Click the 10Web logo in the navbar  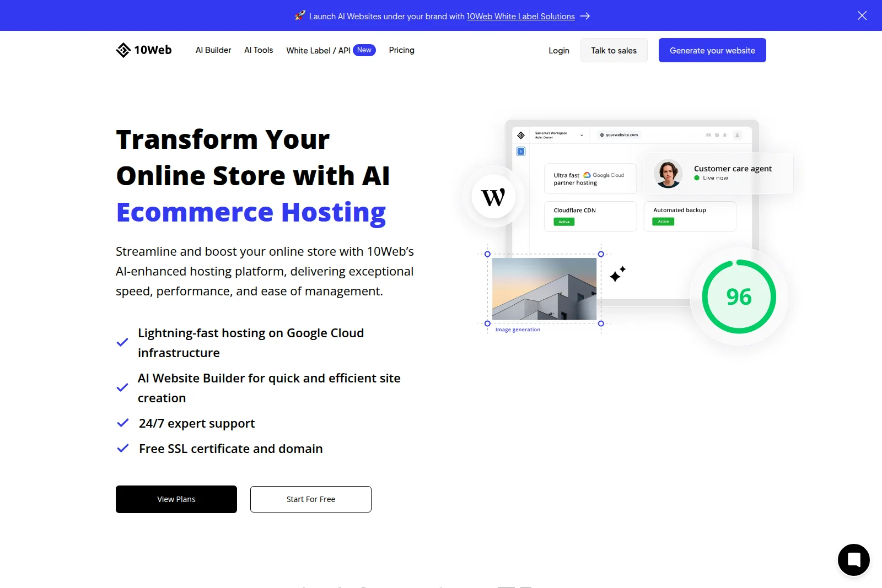click(143, 50)
